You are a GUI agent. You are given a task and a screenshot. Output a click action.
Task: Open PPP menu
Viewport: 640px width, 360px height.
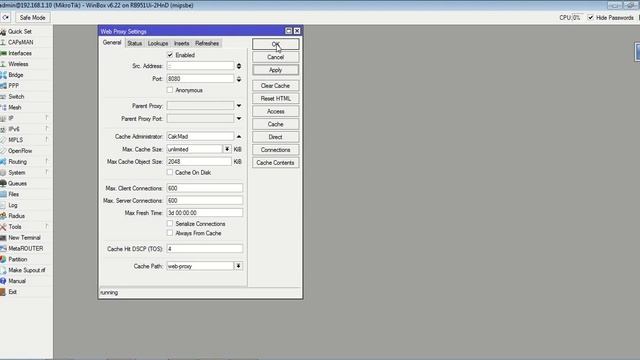[13, 86]
